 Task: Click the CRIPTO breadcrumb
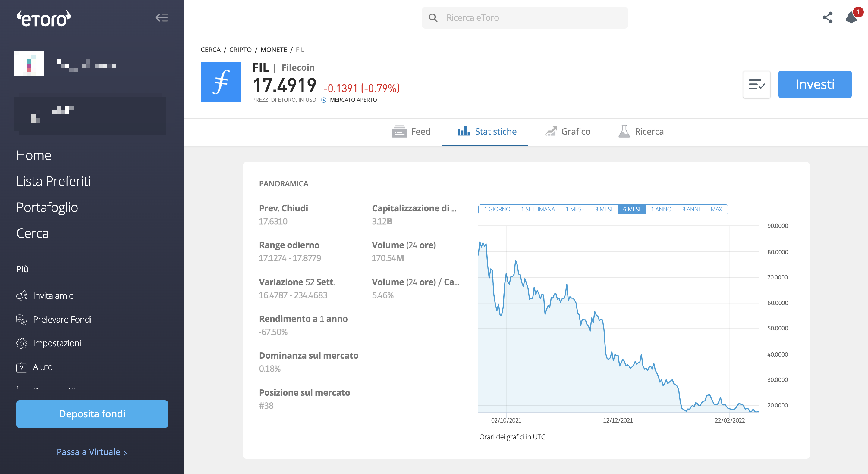(241, 50)
